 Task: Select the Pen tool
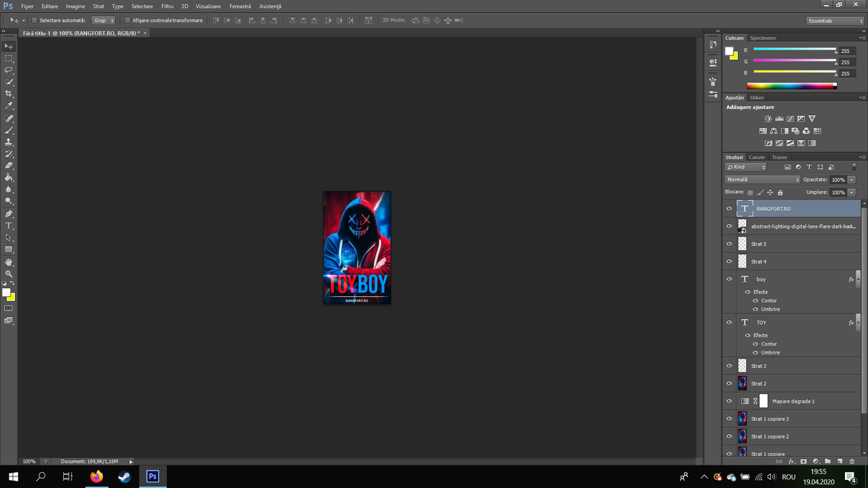click(x=9, y=213)
